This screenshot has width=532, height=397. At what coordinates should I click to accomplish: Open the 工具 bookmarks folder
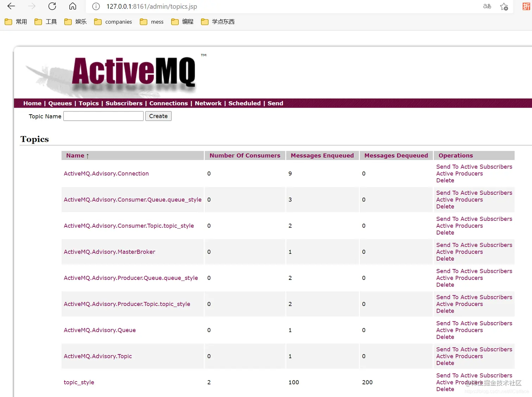tap(46, 22)
